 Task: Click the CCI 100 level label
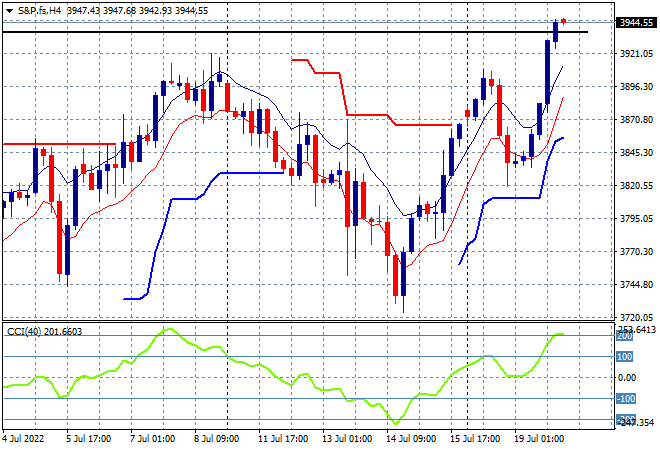624,357
